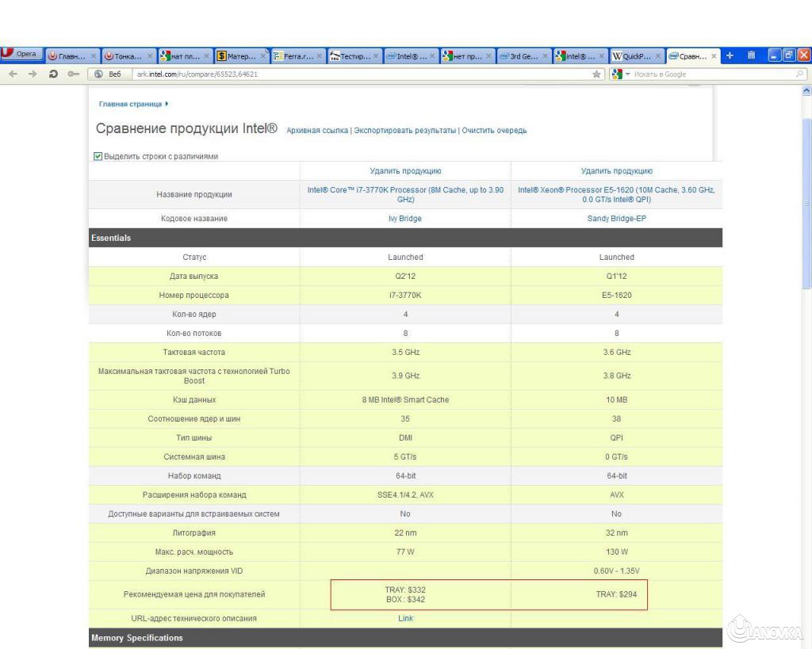Image resolution: width=812 pixels, height=649 pixels.
Task: Close the 3rd Ge... tab
Action: pyautogui.click(x=545, y=56)
